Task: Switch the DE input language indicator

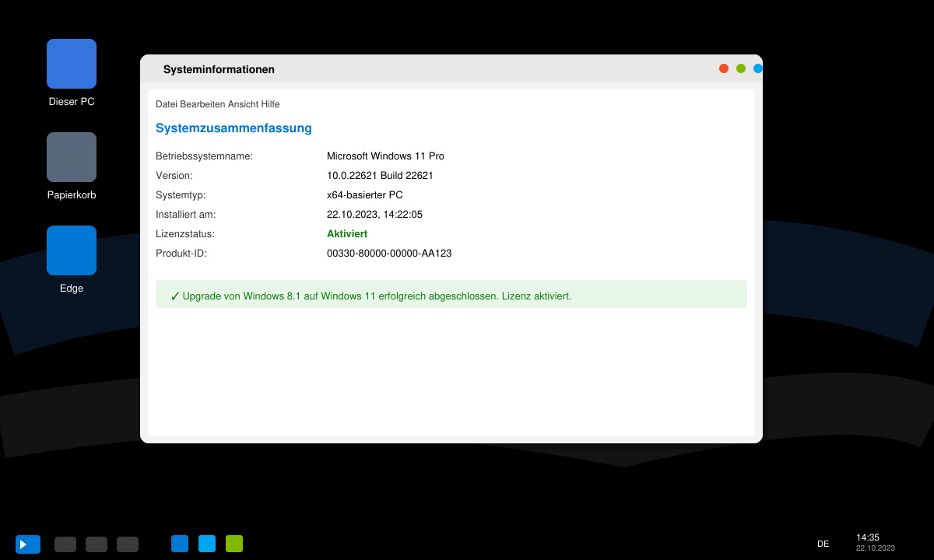Action: pyautogui.click(x=823, y=544)
